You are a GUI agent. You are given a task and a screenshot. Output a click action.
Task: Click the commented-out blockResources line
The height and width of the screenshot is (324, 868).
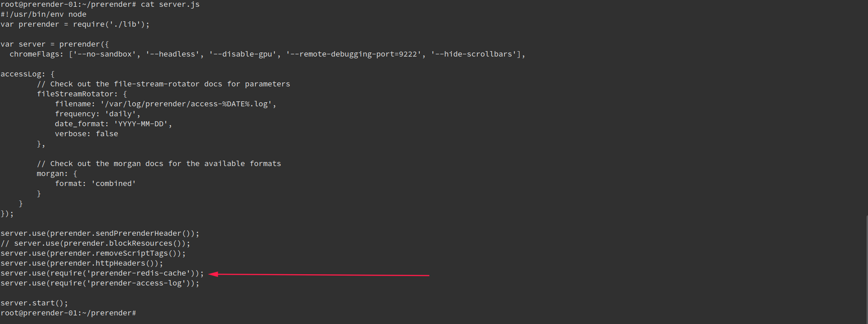pos(96,243)
